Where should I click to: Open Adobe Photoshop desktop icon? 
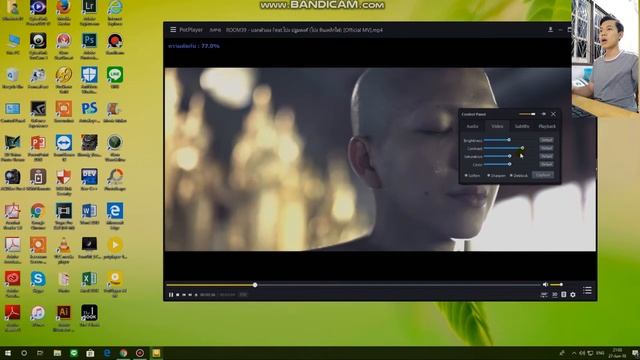(x=89, y=46)
